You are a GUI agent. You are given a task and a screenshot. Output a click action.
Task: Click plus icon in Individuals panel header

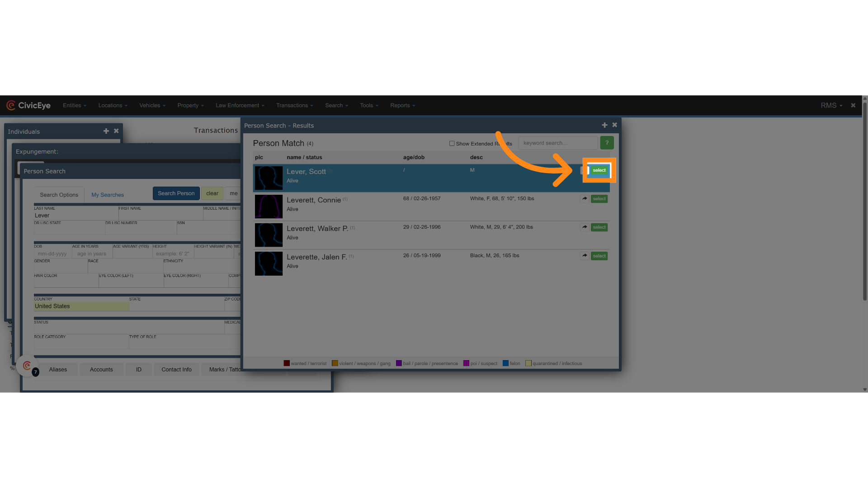coord(106,131)
